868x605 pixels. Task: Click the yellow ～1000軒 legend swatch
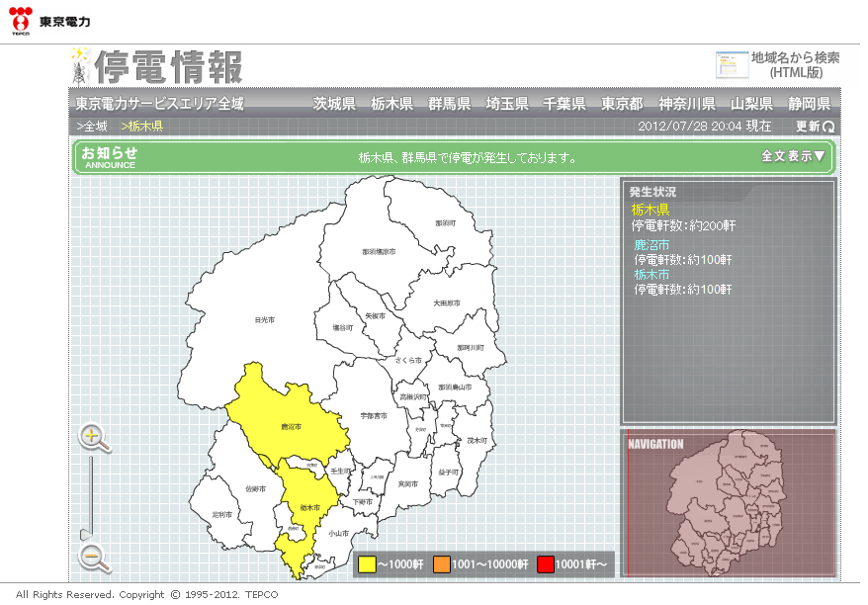pyautogui.click(x=367, y=564)
